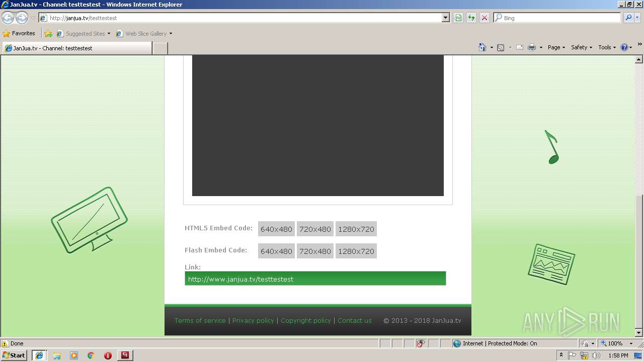Image resolution: width=644 pixels, height=362 pixels.
Task: Open the Page menu
Action: coord(556,47)
